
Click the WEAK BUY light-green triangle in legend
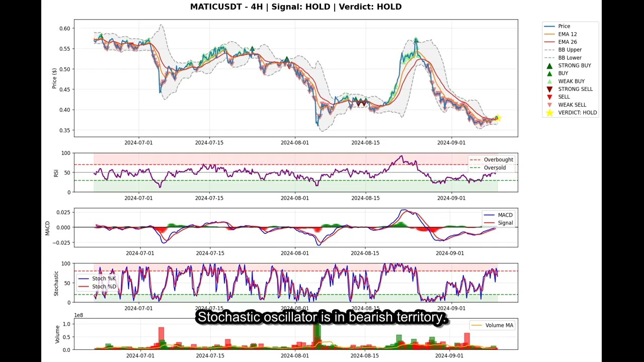pos(549,81)
